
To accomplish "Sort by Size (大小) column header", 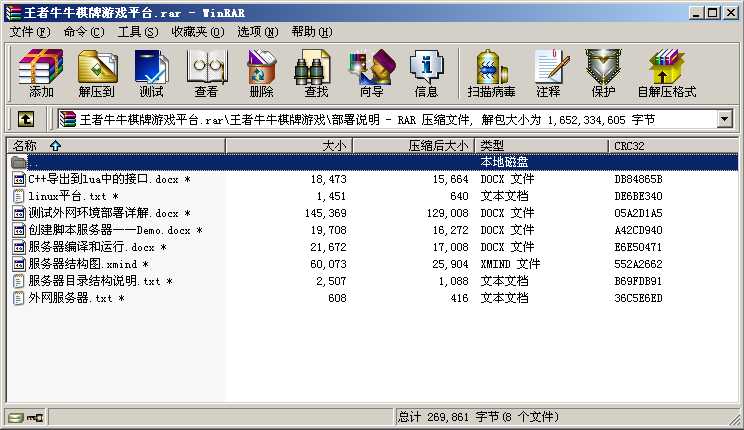I will [289, 146].
